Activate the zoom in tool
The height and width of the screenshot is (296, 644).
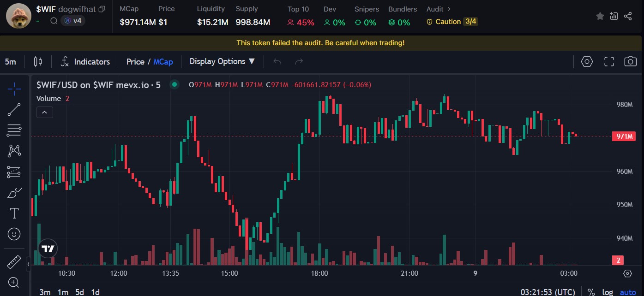(x=14, y=282)
